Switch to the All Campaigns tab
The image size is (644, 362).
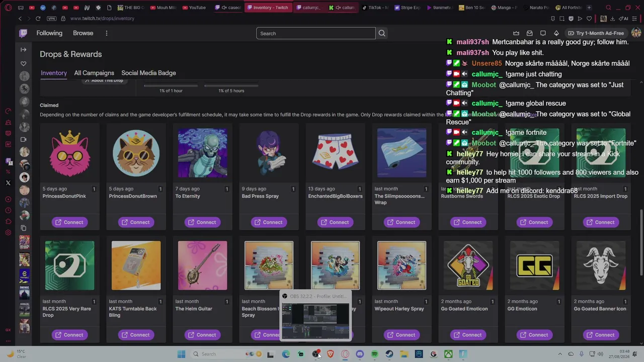tap(94, 73)
